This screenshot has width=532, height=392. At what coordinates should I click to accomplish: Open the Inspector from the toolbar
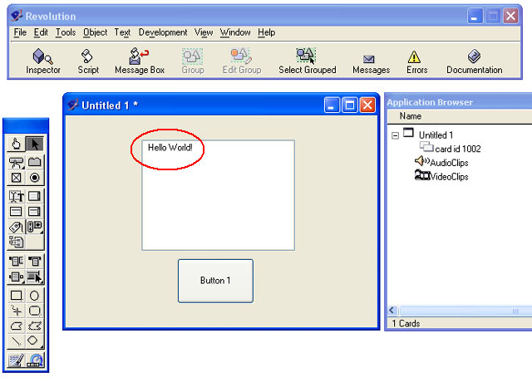point(42,61)
